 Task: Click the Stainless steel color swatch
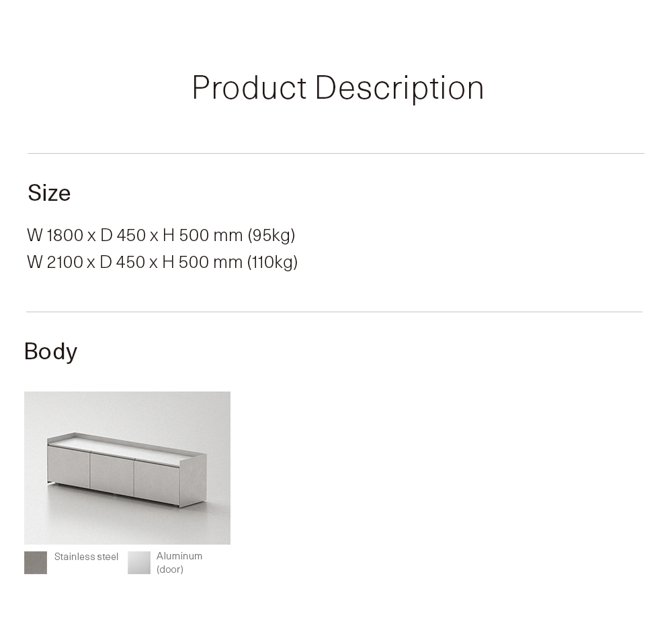coord(36,562)
